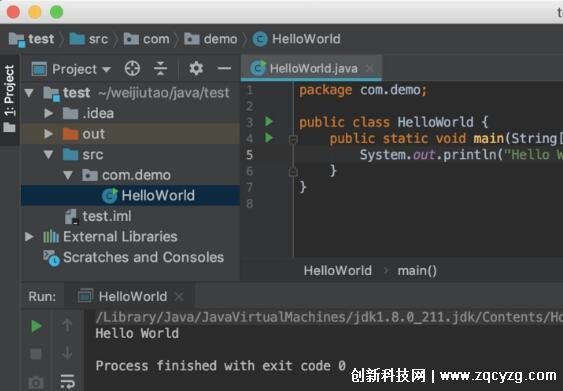Collapse the main method fold marker on line 4

[293, 139]
